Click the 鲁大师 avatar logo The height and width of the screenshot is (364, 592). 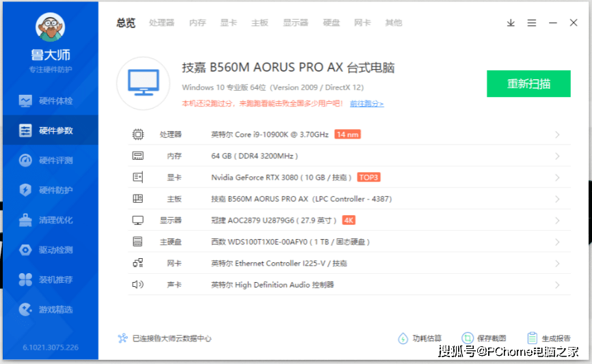click(50, 27)
